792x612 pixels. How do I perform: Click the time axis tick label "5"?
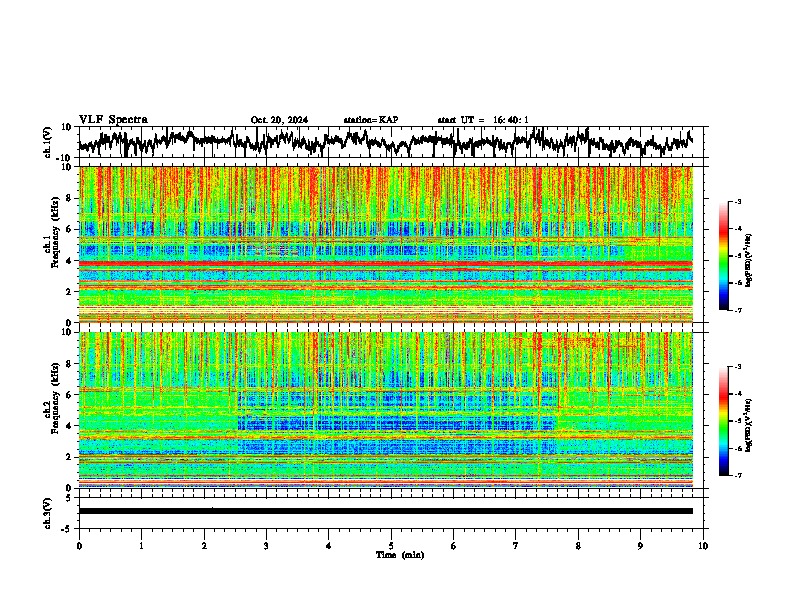click(x=391, y=546)
